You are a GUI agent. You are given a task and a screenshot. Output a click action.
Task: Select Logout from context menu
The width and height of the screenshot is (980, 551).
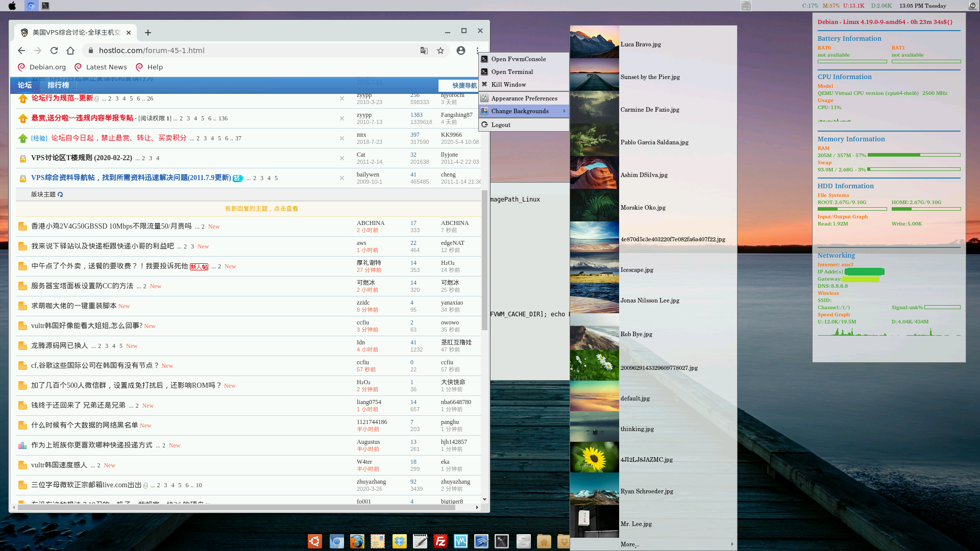tap(501, 124)
